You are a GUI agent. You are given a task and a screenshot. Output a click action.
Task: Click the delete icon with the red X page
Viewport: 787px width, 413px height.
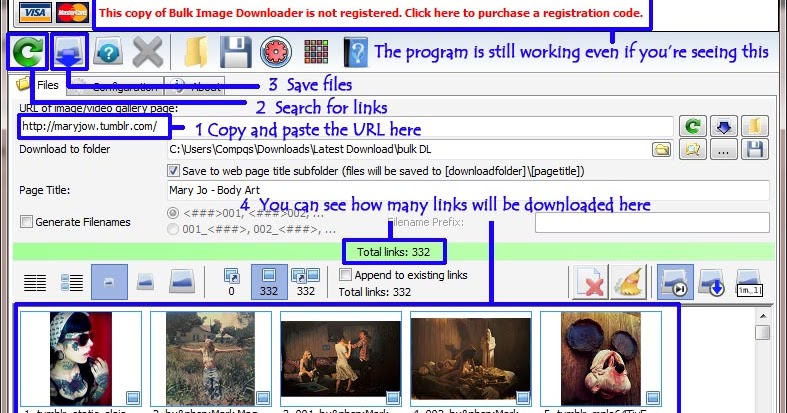(589, 283)
